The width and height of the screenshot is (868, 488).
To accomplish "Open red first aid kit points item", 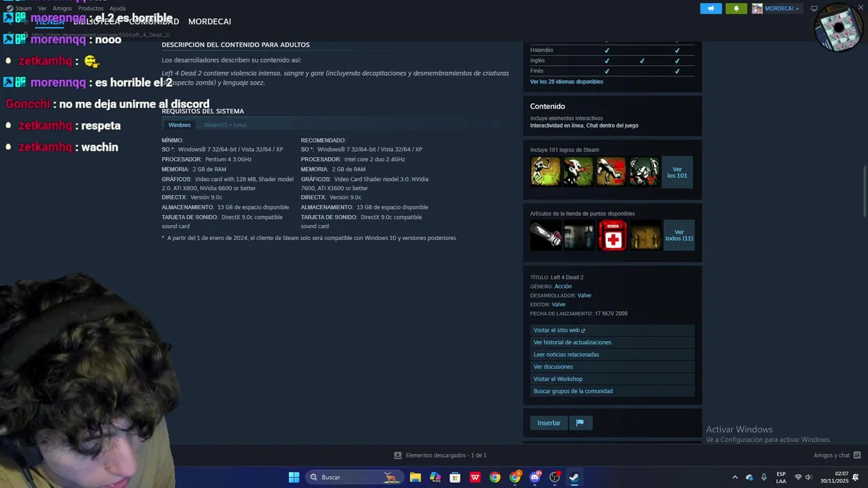I will pyautogui.click(x=612, y=235).
